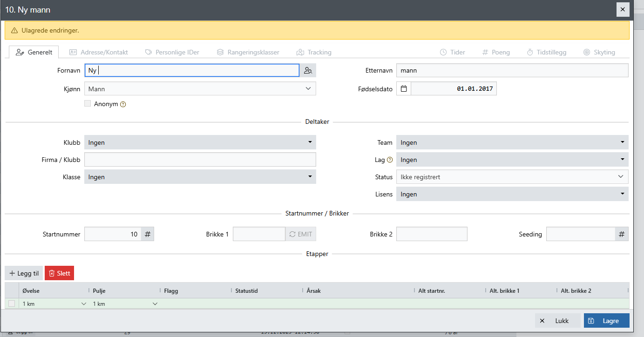The height and width of the screenshot is (337, 644).
Task: Click the Årsak column header
Action: pos(359,290)
